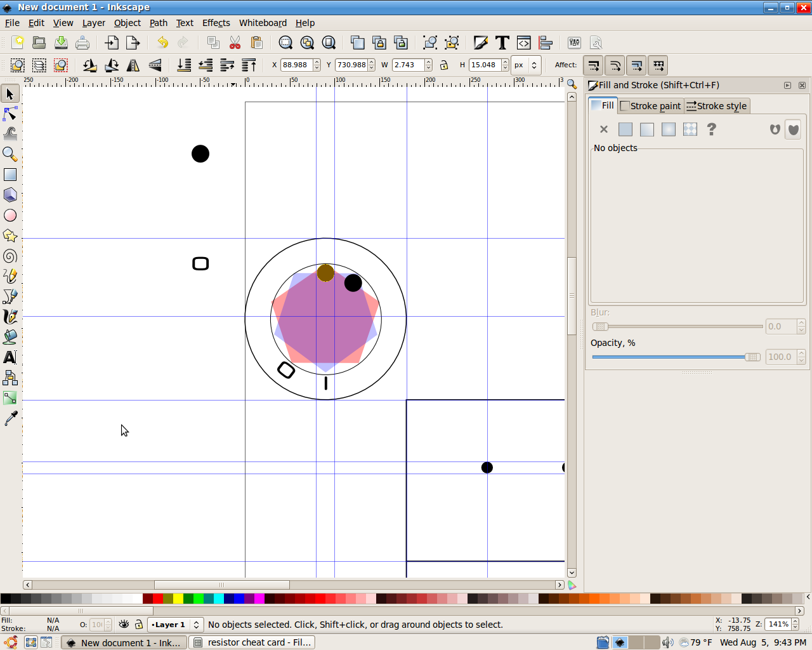Select the Spiral tool
The width and height of the screenshot is (812, 650).
point(10,256)
